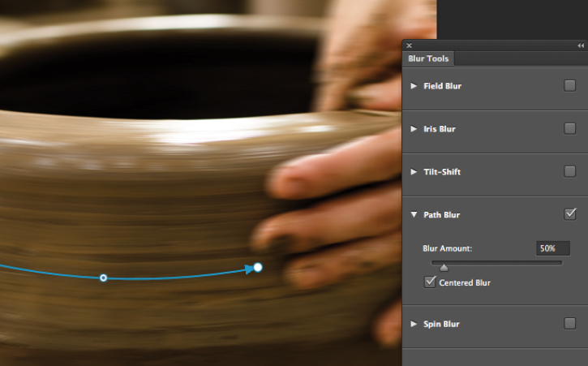Select the Blur Tools tab
The image size is (588, 366).
pos(428,58)
